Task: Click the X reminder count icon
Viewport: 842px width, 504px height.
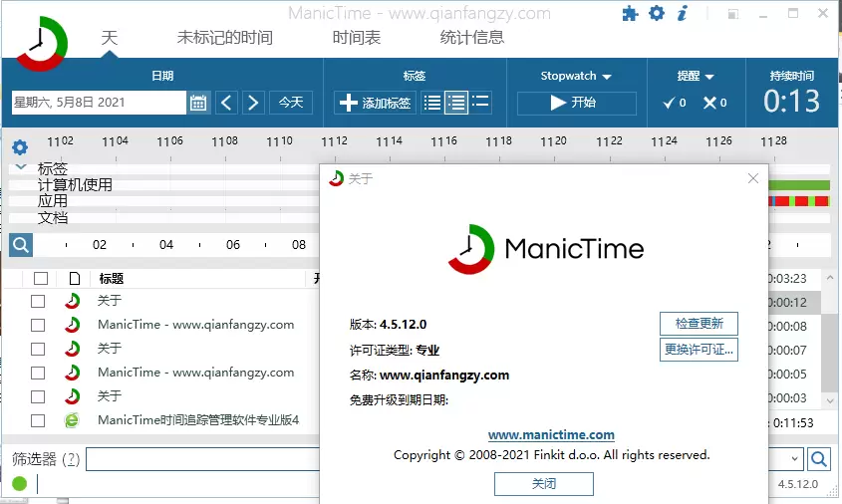Action: click(709, 103)
